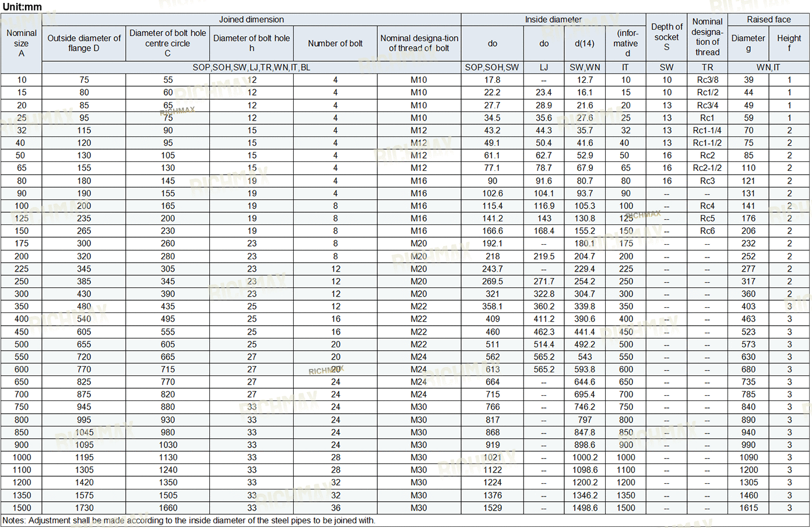
Task: Click the SOP,SOH,SW,LJ,TR,WN,IT,BL type row
Action: click(251, 67)
